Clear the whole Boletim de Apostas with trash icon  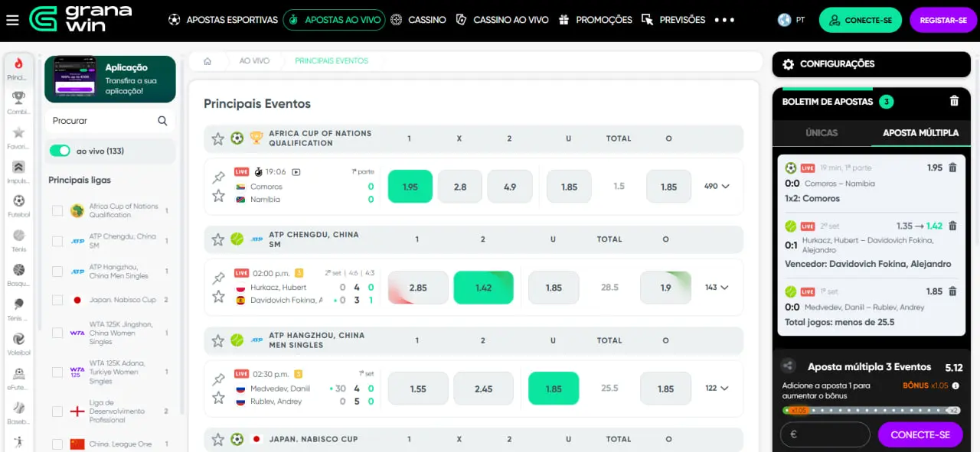954,101
